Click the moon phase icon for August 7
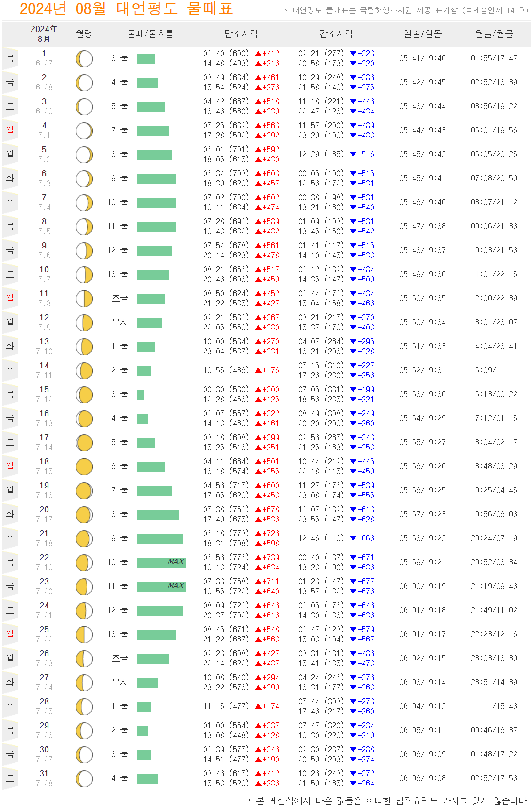 84,203
